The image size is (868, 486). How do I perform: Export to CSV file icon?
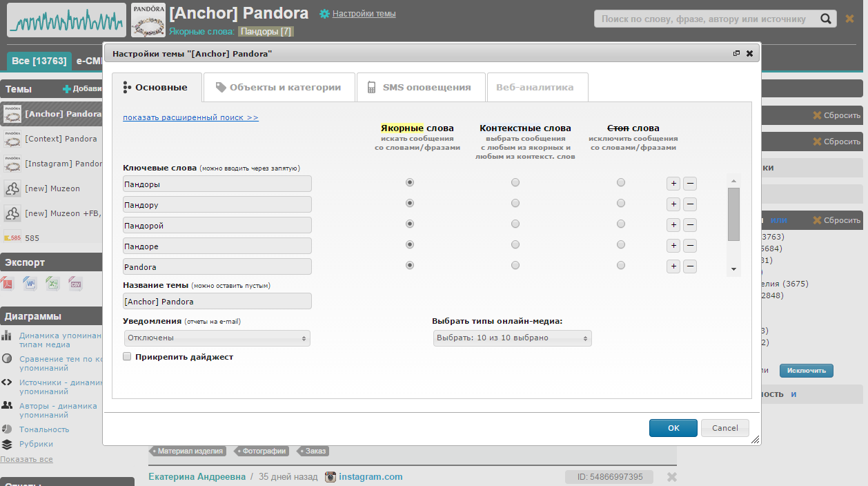point(75,283)
